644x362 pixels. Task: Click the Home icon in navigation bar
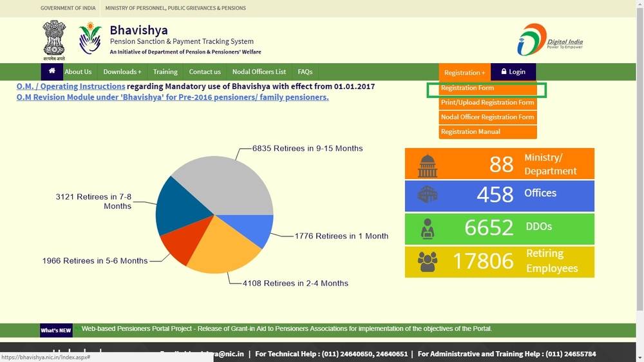click(x=52, y=71)
